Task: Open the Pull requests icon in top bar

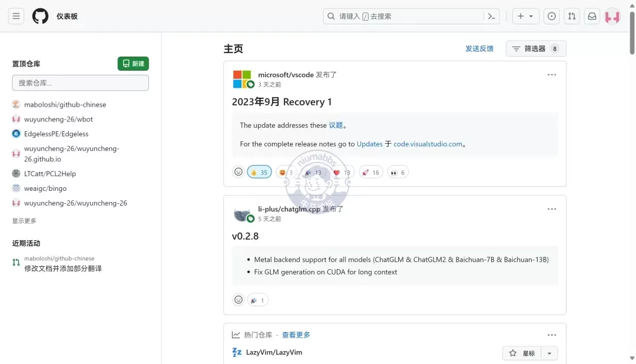Action: click(572, 16)
